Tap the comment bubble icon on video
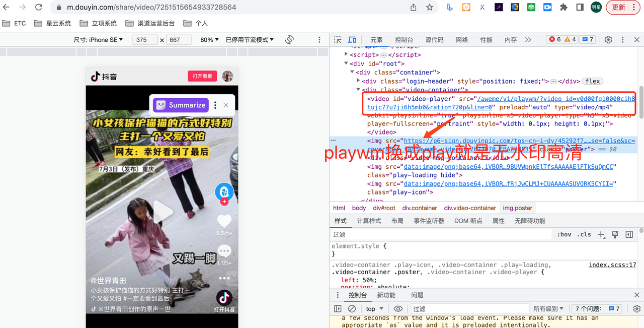 click(224, 251)
